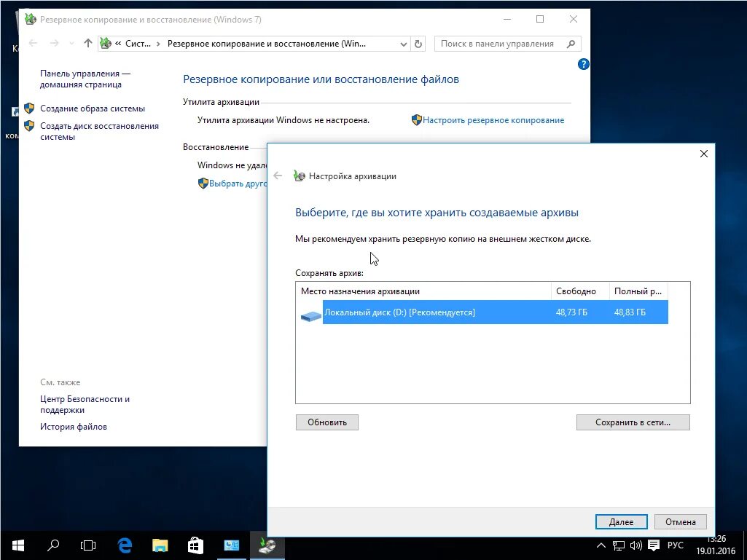The image size is (747, 560).
Task: Sort by Свободно column header
Action: (580, 291)
